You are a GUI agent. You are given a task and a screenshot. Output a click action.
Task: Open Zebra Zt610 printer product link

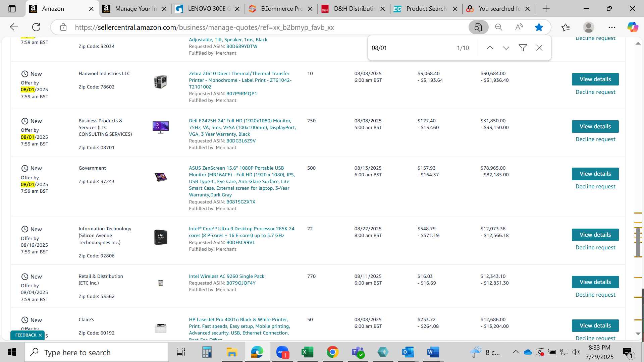[x=240, y=80]
